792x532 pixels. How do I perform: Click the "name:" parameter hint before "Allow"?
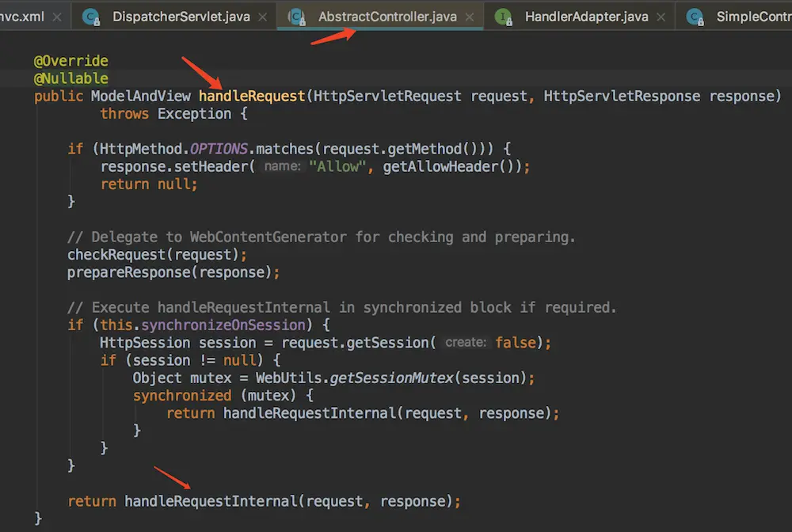281,167
